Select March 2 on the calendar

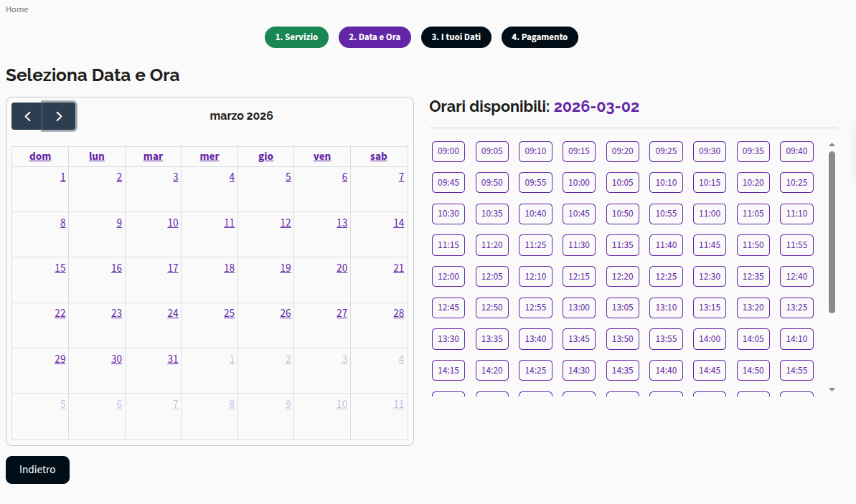(x=119, y=176)
